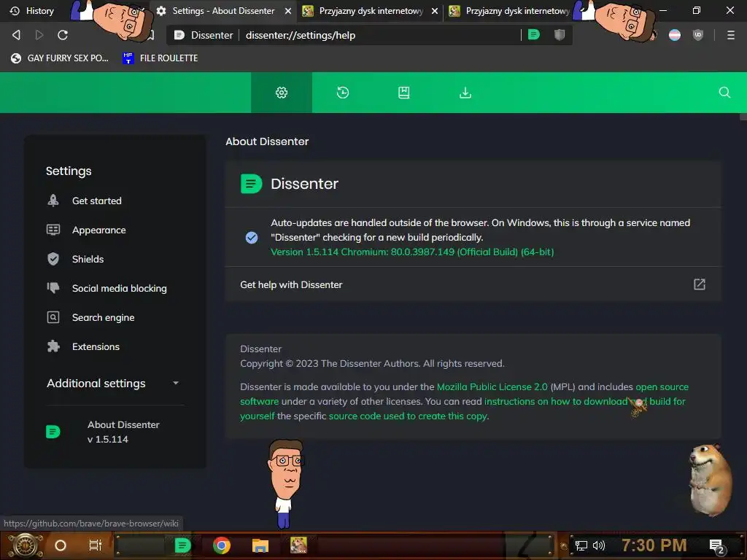Screen dimensions: 747x560
Task: Open File Explorer from the taskbar
Action: coord(260,545)
